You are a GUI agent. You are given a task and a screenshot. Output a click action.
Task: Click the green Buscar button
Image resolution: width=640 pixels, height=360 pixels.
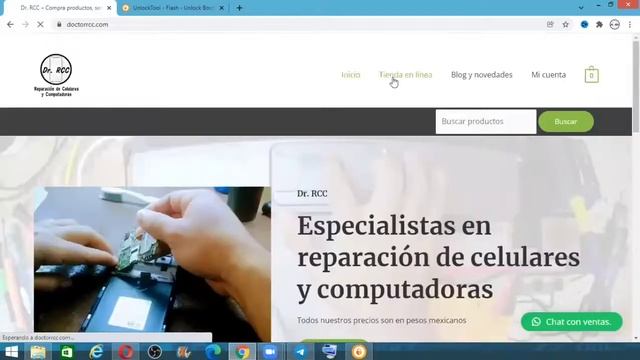click(x=566, y=122)
